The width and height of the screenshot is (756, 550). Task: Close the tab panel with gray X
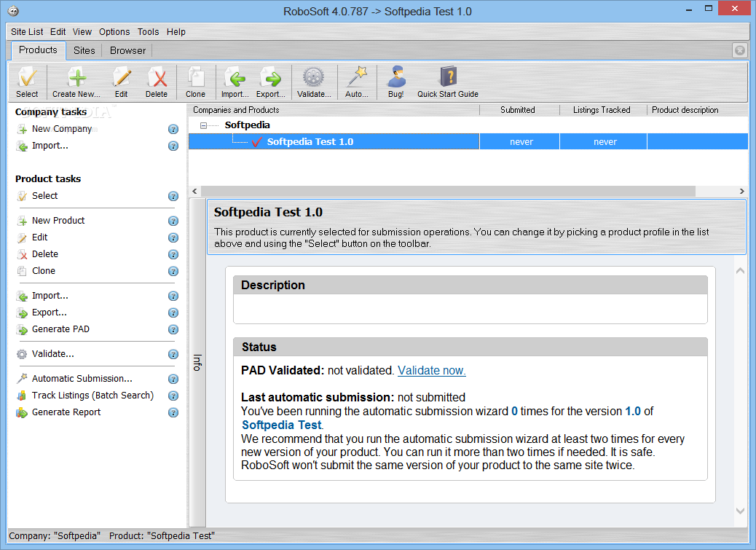tap(739, 50)
